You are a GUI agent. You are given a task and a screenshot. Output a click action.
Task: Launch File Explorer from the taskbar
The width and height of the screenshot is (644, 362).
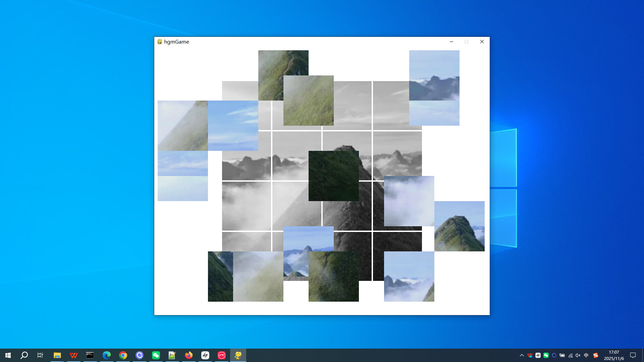tap(57, 355)
